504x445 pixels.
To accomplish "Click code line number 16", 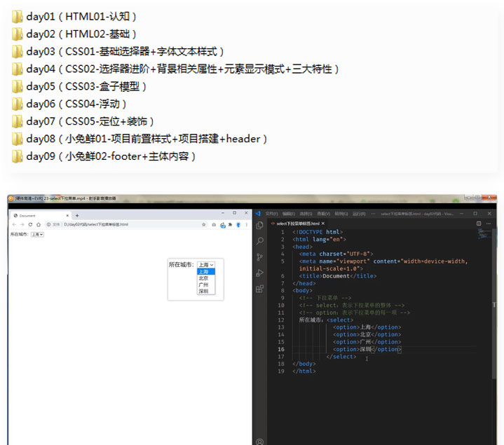I will [x=281, y=349].
